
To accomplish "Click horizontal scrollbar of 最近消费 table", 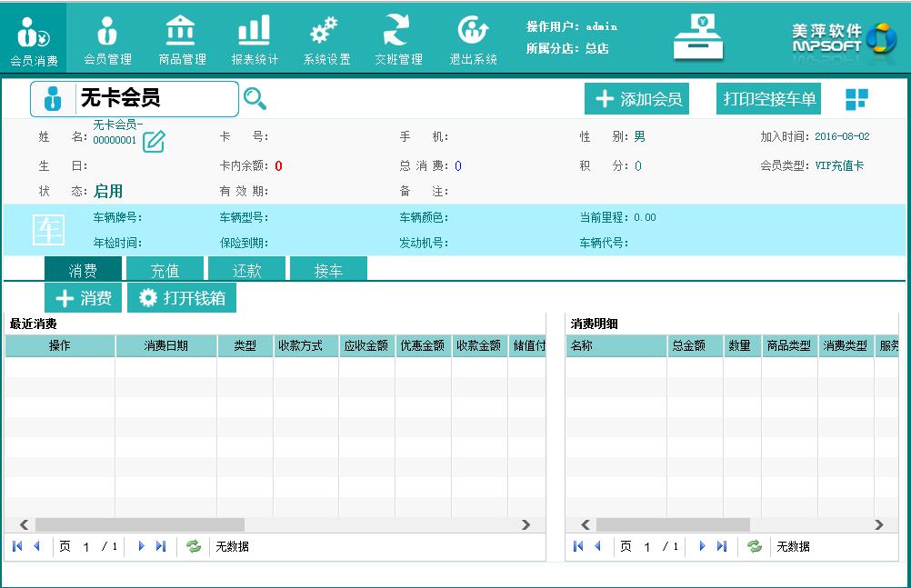I will [139, 524].
